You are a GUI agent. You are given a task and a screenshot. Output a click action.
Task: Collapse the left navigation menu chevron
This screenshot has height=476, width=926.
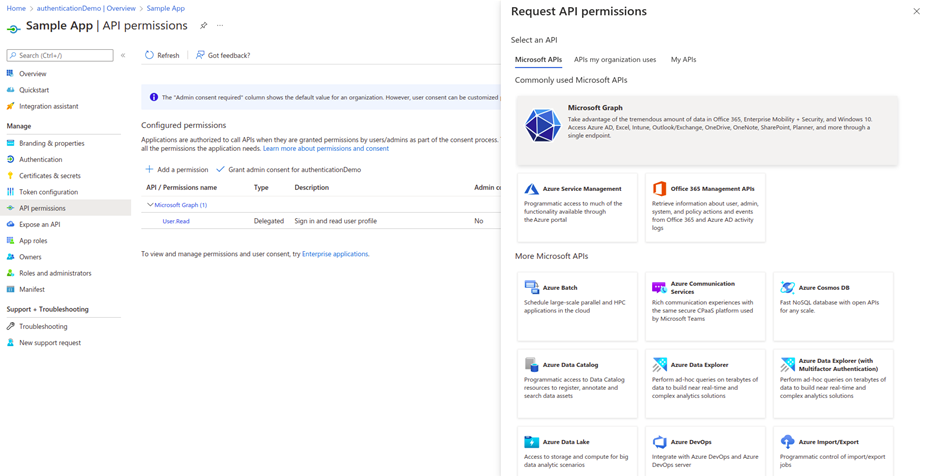(x=123, y=55)
